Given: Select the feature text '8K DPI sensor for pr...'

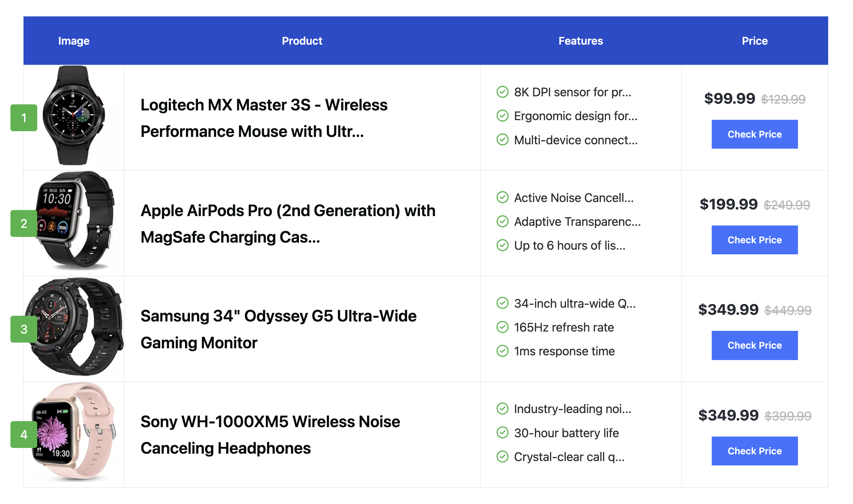Looking at the screenshot, I should pyautogui.click(x=572, y=92).
